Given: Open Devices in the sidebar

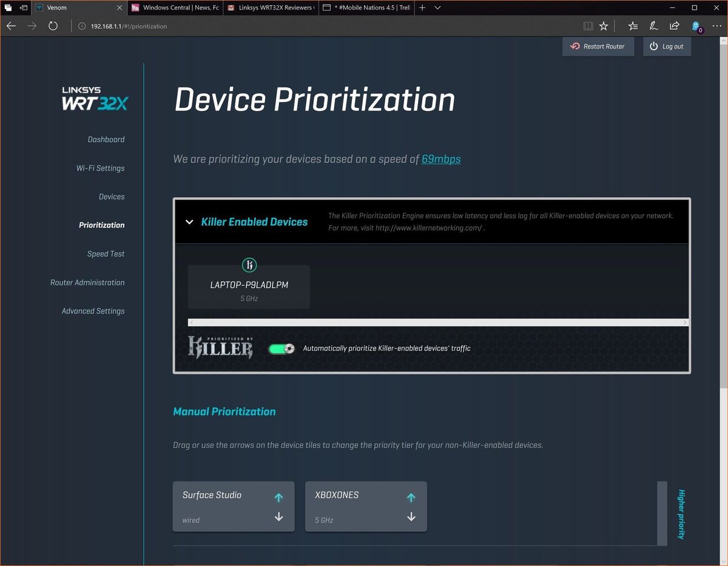Looking at the screenshot, I should (112, 197).
